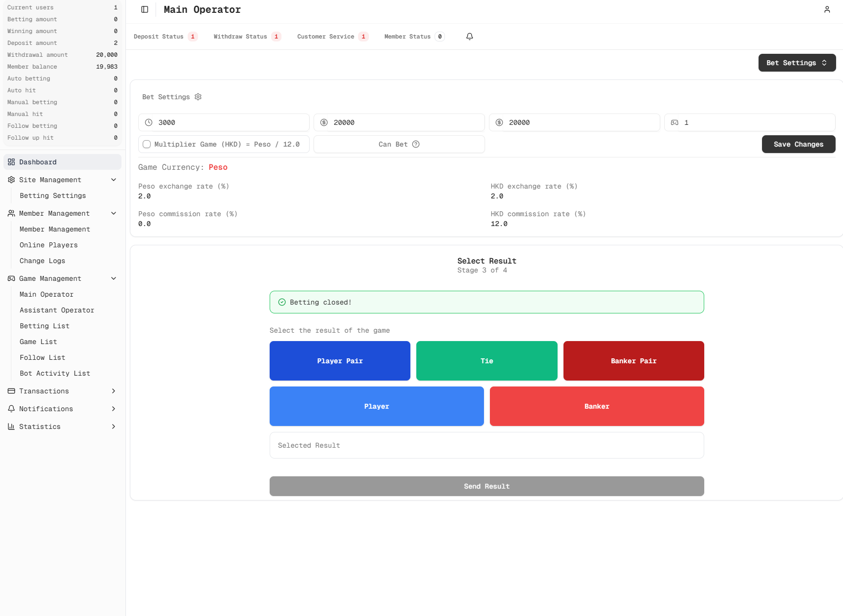843x616 pixels.
Task: Click the gear icon beside Bet Settings
Action: click(198, 97)
